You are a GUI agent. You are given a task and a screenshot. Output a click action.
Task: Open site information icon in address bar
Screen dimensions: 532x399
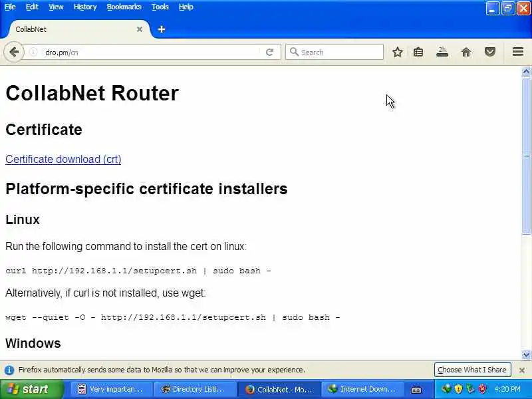pyautogui.click(x=33, y=53)
